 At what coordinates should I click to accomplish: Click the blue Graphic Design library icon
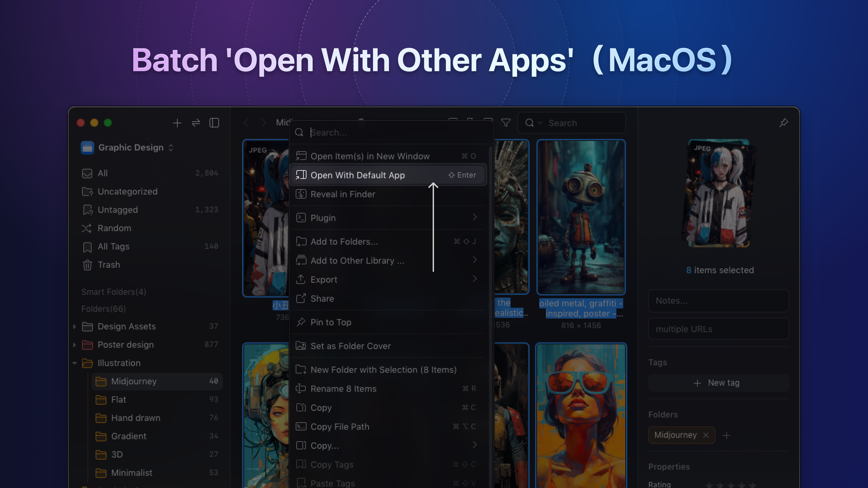tap(87, 147)
